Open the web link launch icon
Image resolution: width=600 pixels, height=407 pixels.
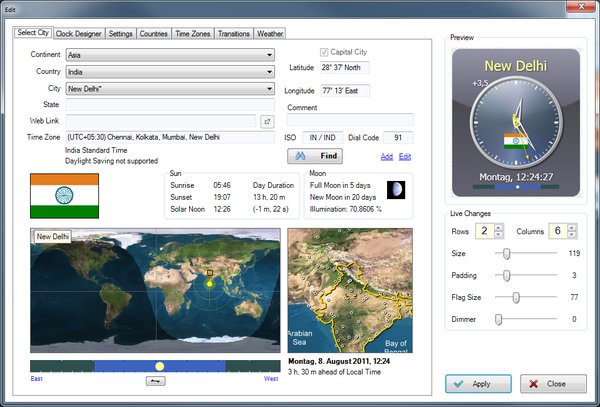[267, 121]
